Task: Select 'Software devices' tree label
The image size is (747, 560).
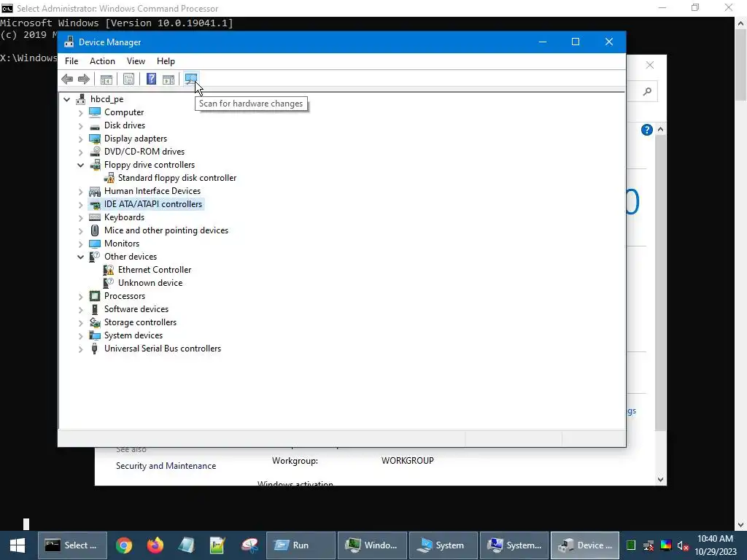Action: click(136, 309)
